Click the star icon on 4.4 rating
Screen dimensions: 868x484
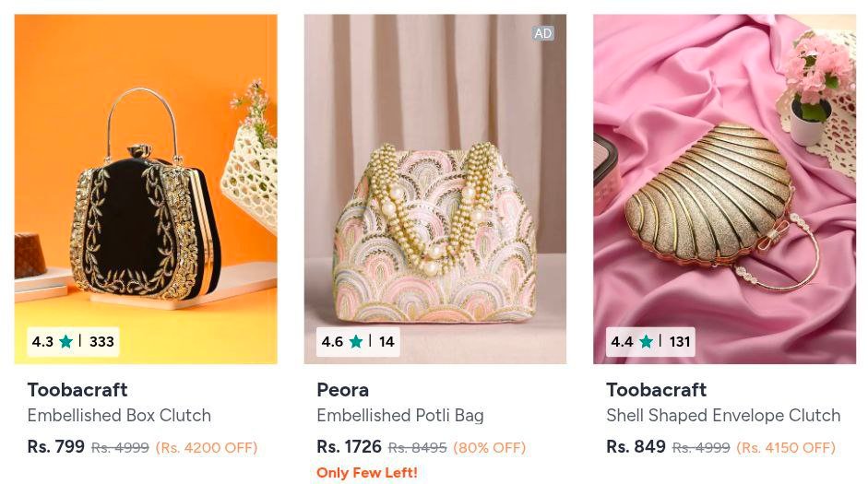(x=646, y=342)
